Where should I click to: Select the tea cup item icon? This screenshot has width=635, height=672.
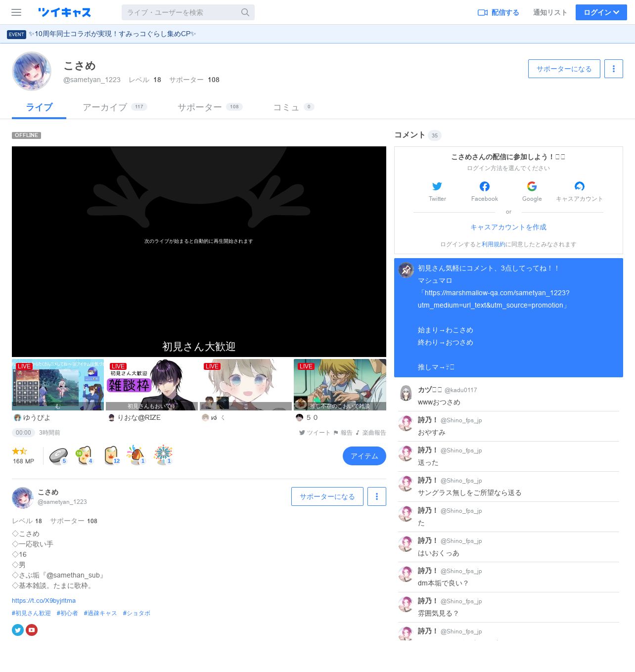85,455
